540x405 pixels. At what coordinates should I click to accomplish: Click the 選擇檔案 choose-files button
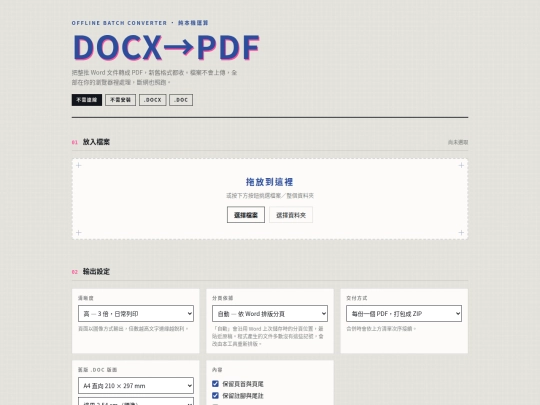coord(246,215)
